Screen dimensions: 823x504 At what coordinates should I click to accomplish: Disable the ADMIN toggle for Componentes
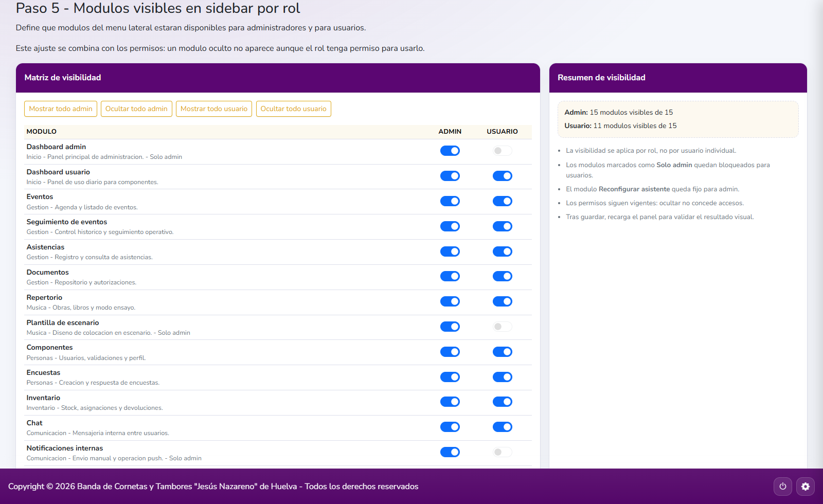(x=450, y=352)
